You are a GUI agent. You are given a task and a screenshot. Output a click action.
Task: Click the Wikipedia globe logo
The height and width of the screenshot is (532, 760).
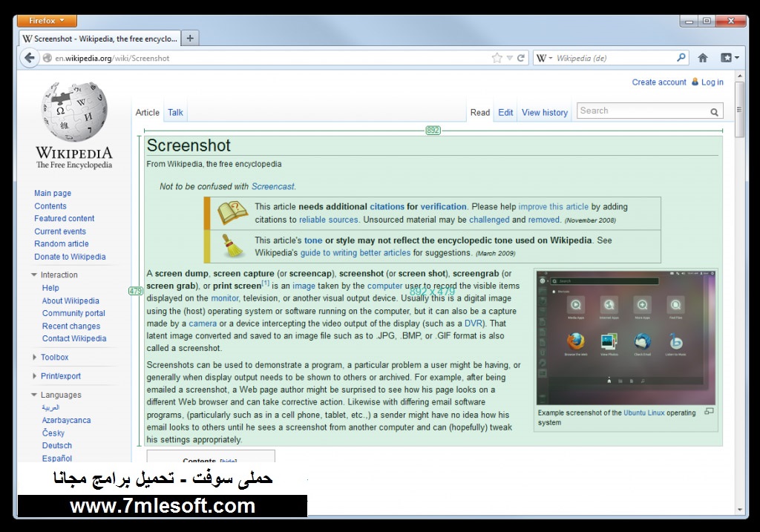73,112
